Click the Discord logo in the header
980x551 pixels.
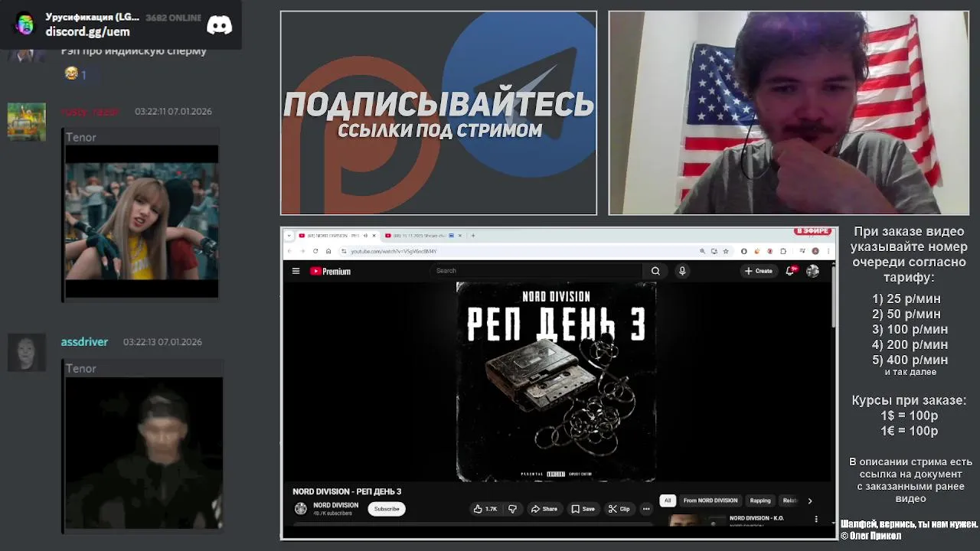coord(220,24)
